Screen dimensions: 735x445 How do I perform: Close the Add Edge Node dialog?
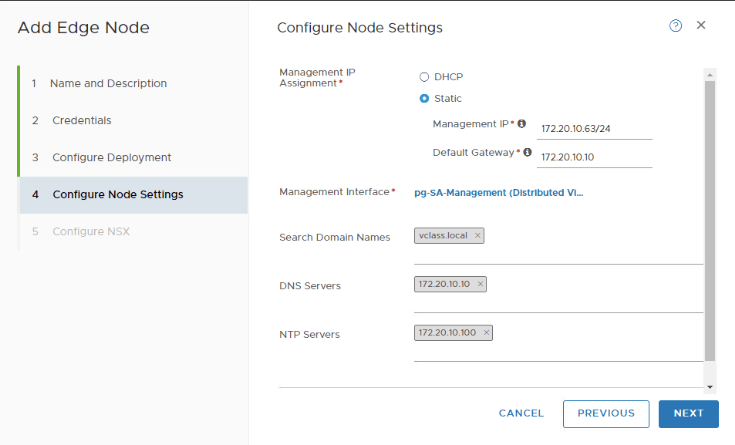(x=701, y=25)
